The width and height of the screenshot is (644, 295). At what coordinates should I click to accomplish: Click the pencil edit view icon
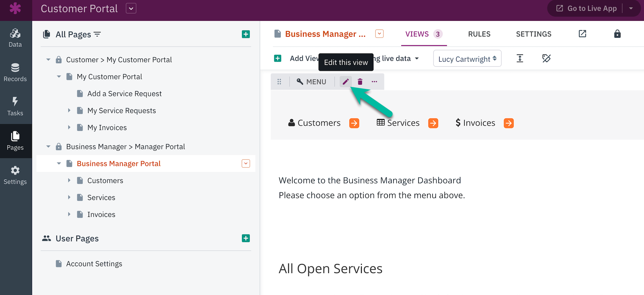click(x=345, y=82)
